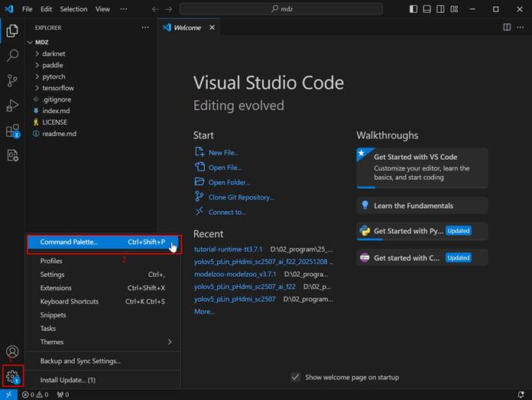
Task: Select Install Update (1) entry
Action: coord(103,380)
